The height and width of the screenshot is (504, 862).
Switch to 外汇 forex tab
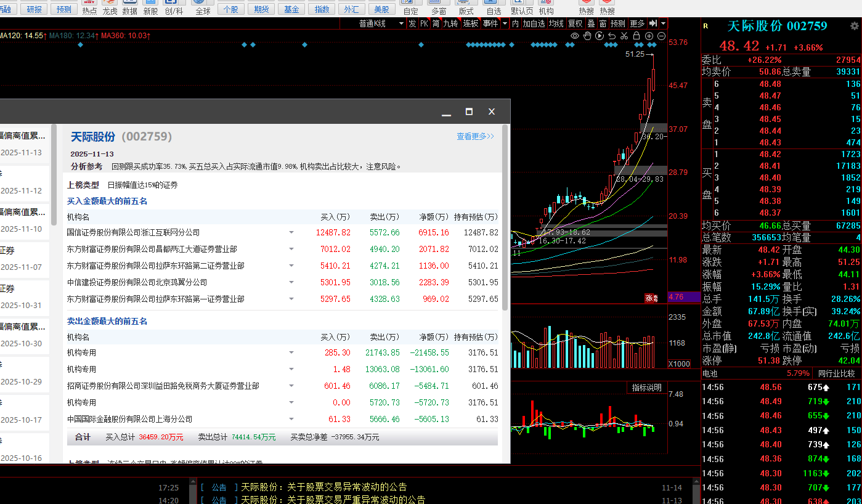point(351,9)
